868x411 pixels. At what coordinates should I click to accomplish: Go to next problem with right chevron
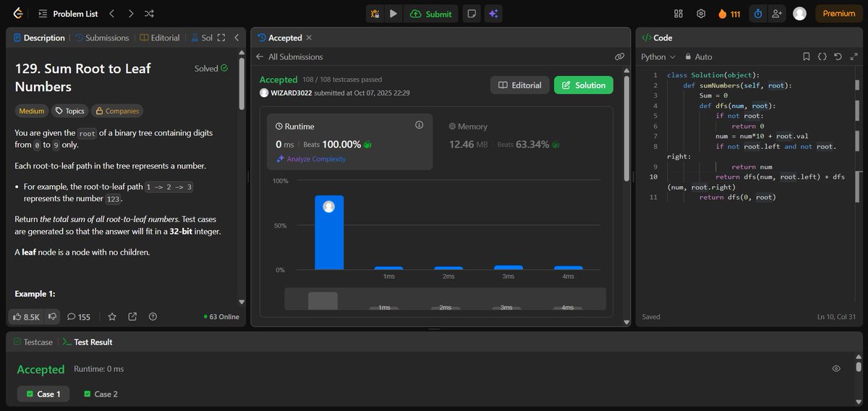click(x=130, y=13)
